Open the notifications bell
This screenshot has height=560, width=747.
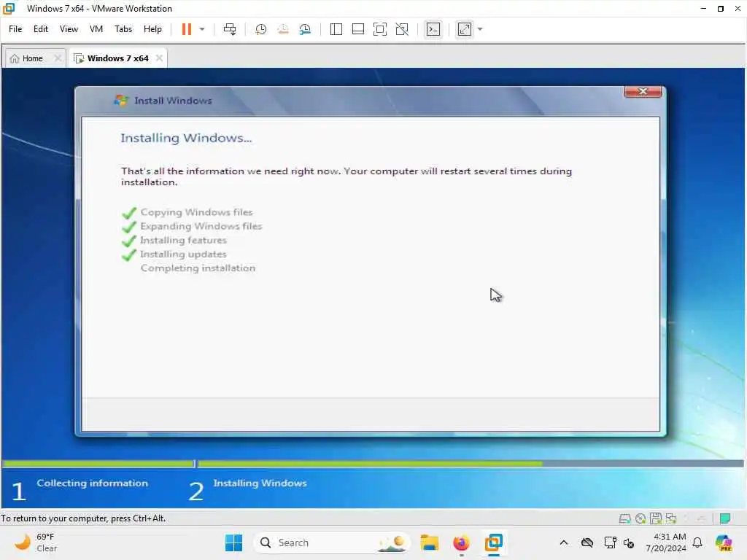697,542
